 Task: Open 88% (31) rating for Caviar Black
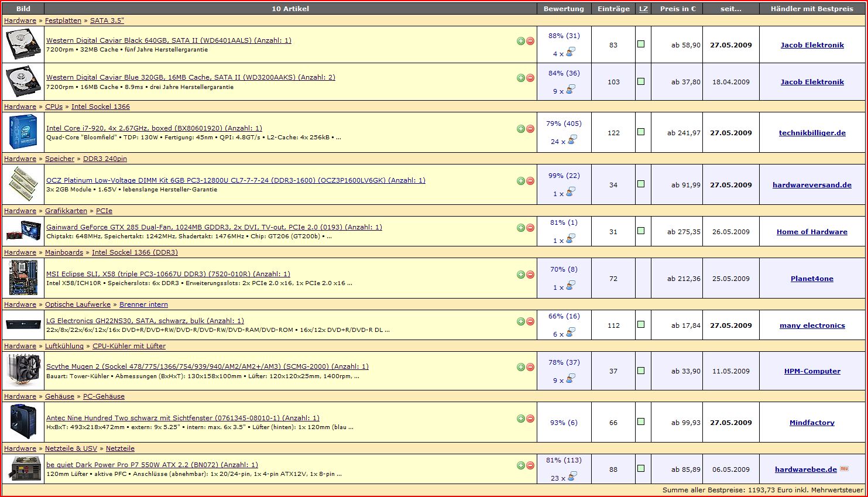click(564, 36)
